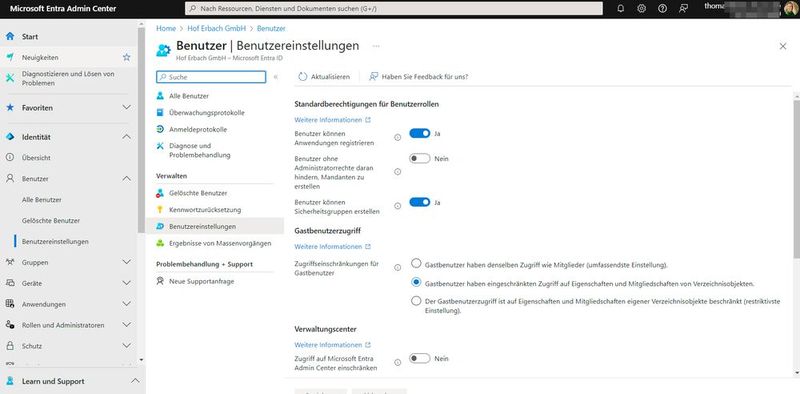Click Haben Sie Feedback für uns
Image resolution: width=800 pixels, height=394 pixels.
coord(418,77)
